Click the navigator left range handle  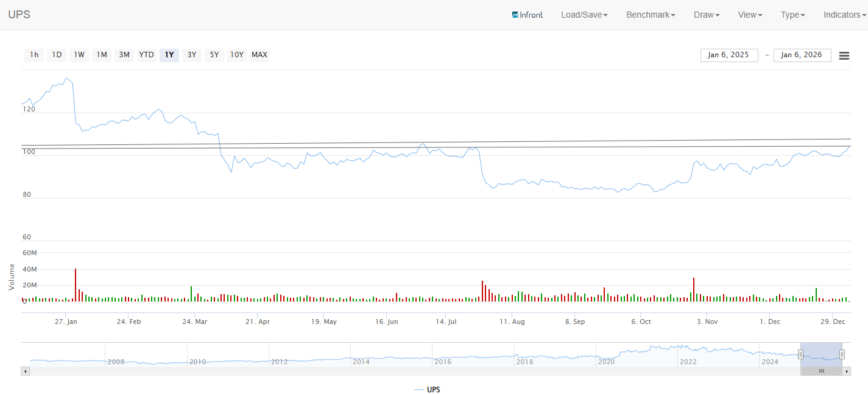pyautogui.click(x=801, y=354)
